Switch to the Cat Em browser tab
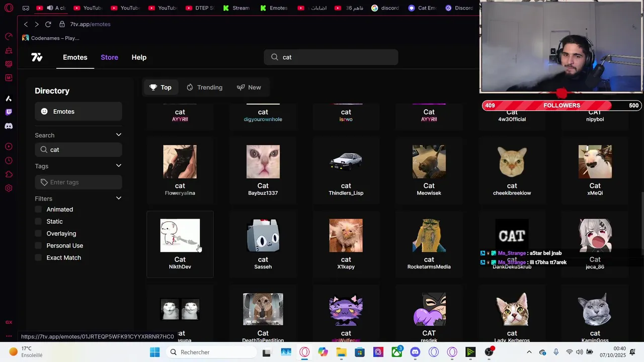Image resolution: width=644 pixels, height=362 pixels. 423,8
